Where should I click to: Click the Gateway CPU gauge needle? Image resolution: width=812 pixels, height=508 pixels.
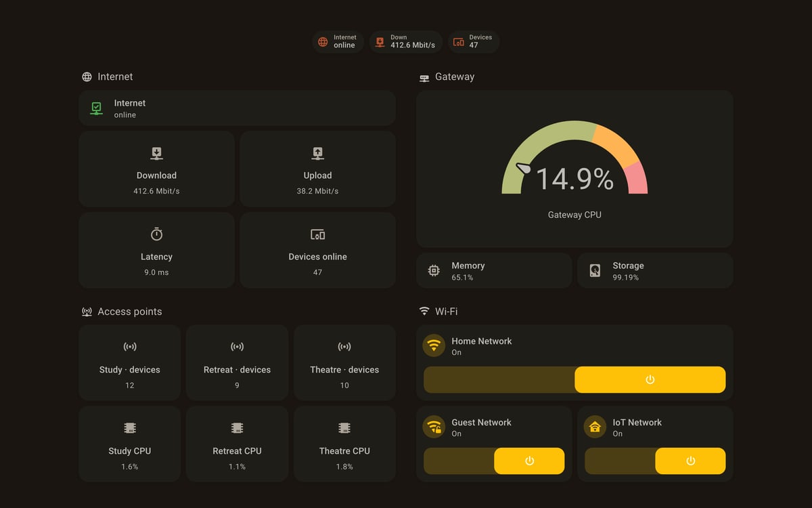coord(524,168)
